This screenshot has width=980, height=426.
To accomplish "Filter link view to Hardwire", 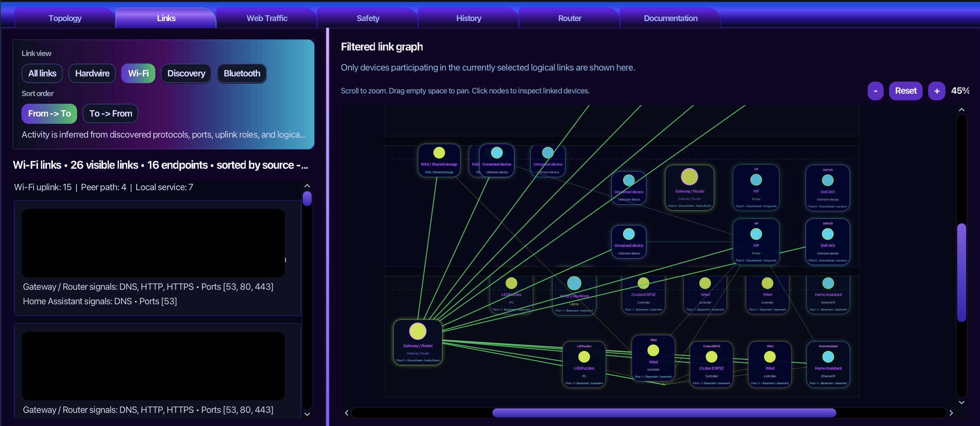I will click(x=92, y=73).
